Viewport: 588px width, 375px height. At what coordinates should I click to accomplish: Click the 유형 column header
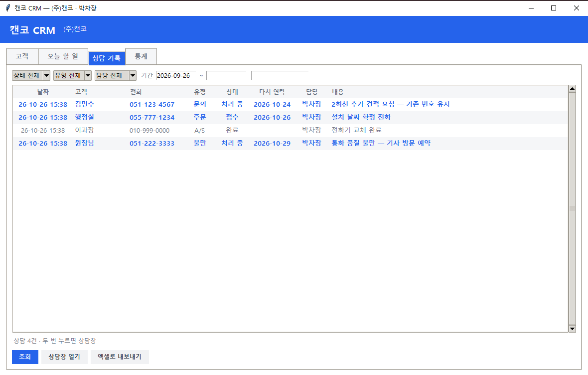click(x=199, y=92)
